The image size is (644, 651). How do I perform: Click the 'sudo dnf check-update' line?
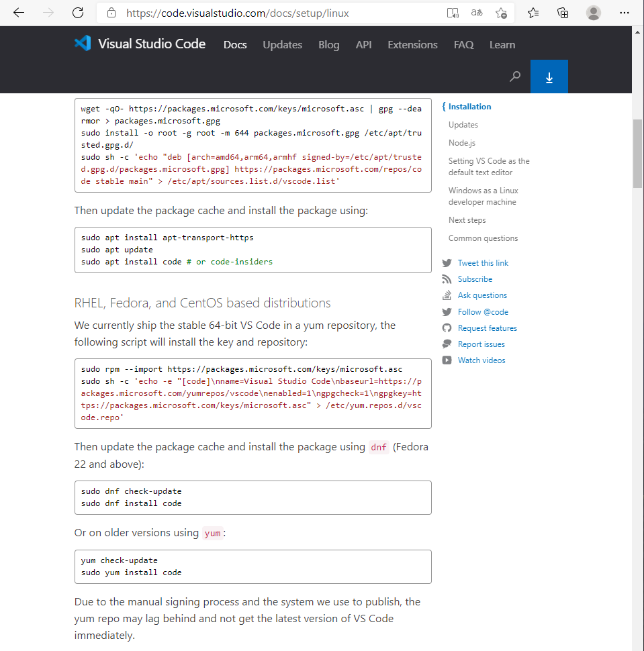tap(132, 491)
